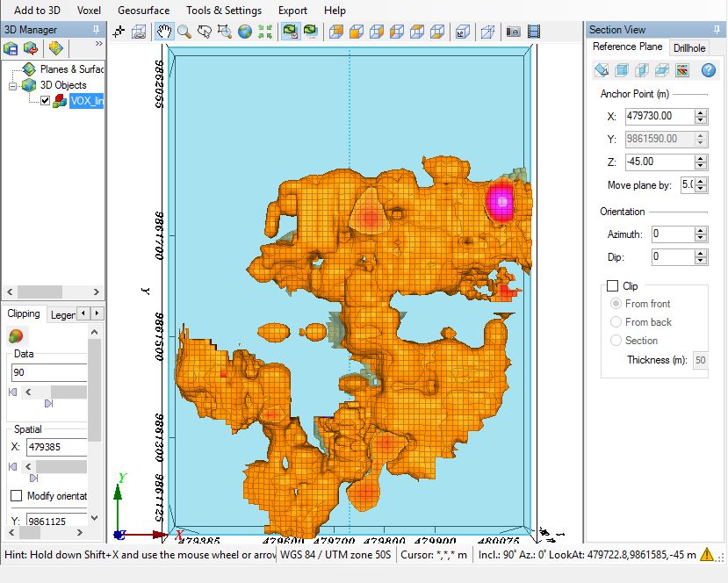
Task: Collapse the 3D Objects tree node
Action: coord(13,85)
